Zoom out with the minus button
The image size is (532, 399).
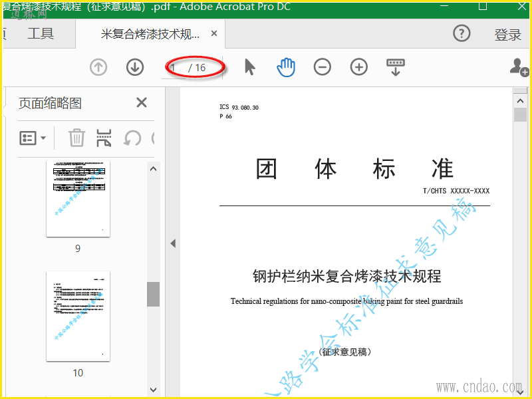point(323,67)
